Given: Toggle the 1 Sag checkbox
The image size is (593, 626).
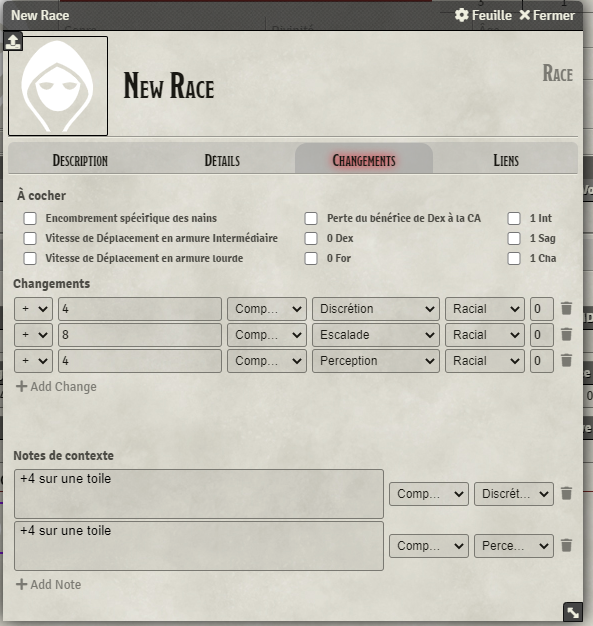Looking at the screenshot, I should pyautogui.click(x=514, y=238).
